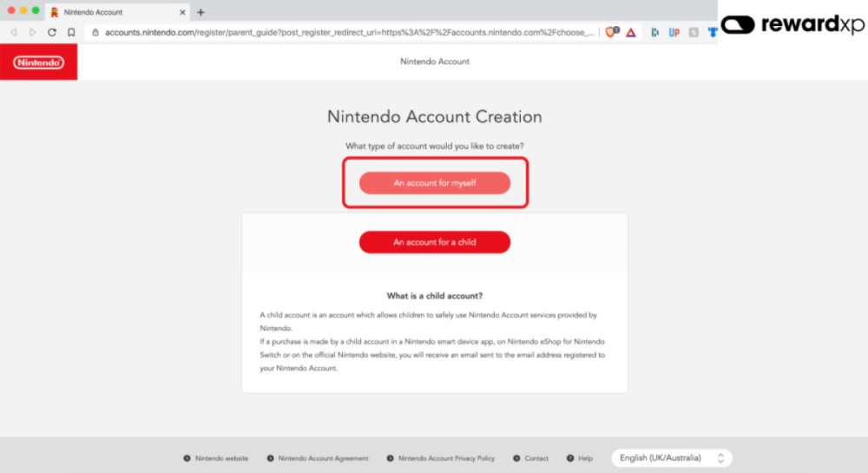This screenshot has width=868, height=473.
Task: Open the UP browser extension
Action: click(x=674, y=33)
